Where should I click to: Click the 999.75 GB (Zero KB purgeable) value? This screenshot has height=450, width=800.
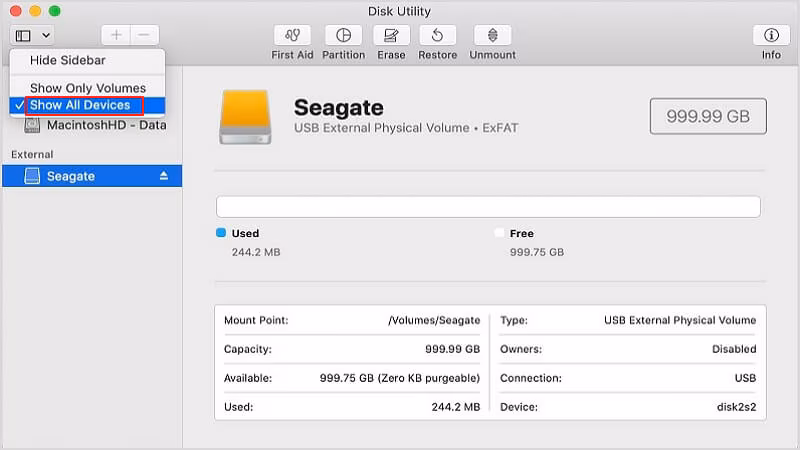point(400,378)
